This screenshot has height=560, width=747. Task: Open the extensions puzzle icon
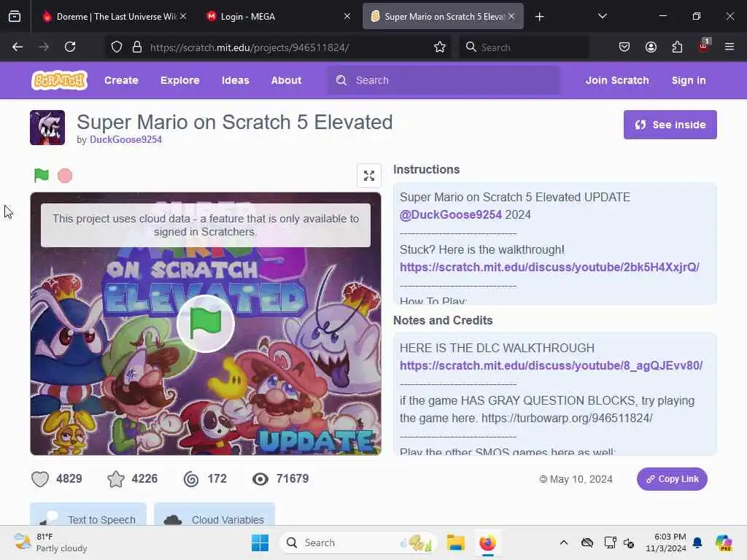677,47
